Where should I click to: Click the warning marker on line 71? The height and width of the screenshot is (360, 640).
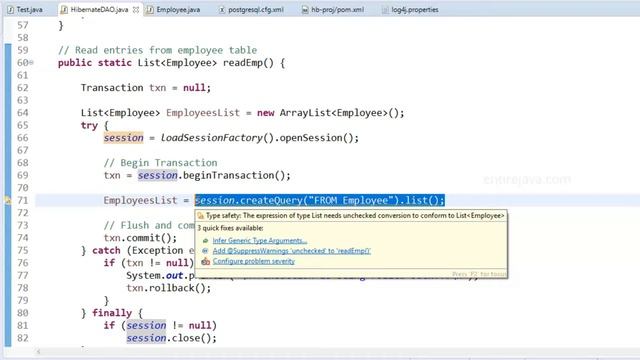8,200
